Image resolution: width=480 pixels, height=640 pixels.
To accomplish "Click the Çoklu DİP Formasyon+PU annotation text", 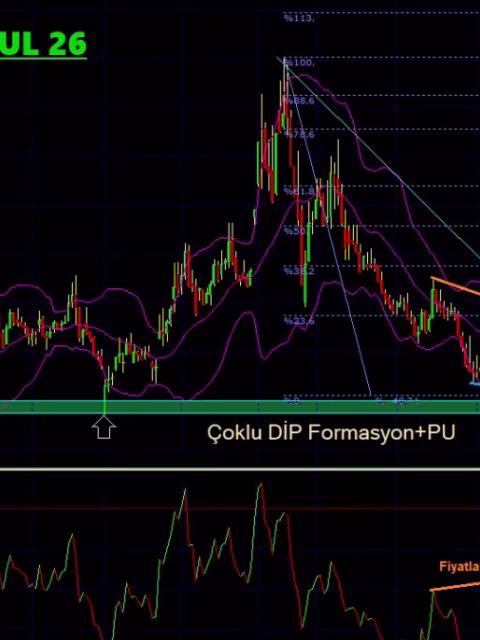I will pos(331,432).
